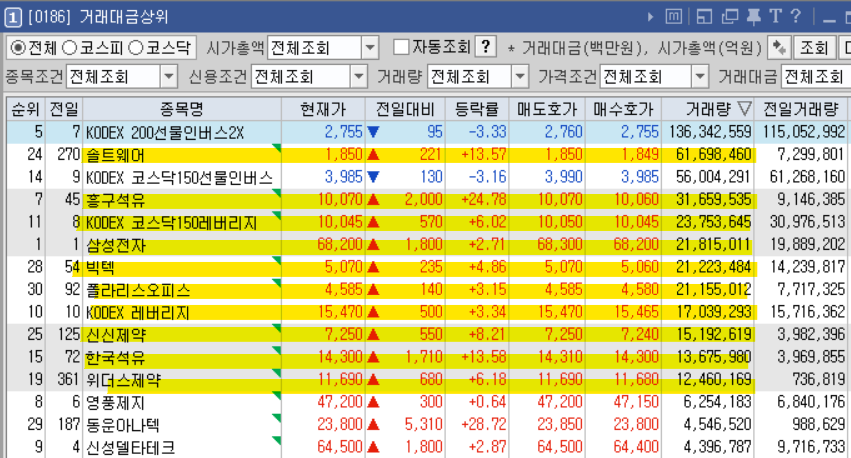Select the 삼성전자 stock name
This screenshot has height=458, width=851.
116,245
